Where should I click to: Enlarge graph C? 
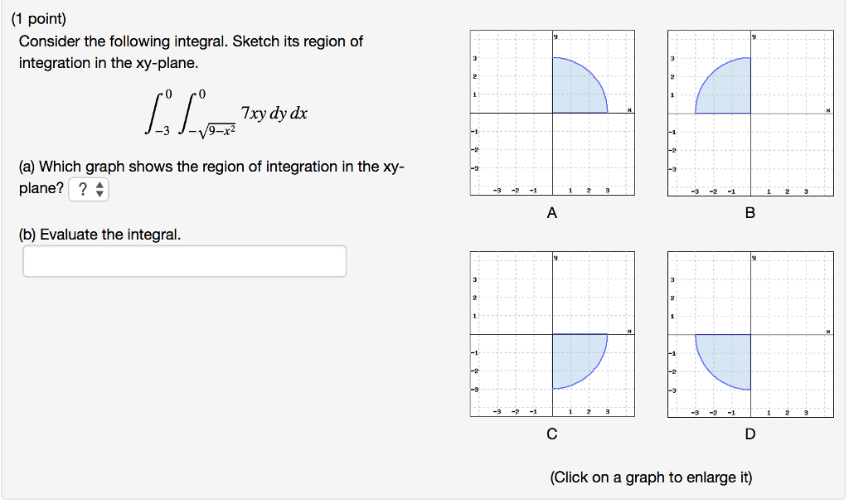click(x=551, y=333)
